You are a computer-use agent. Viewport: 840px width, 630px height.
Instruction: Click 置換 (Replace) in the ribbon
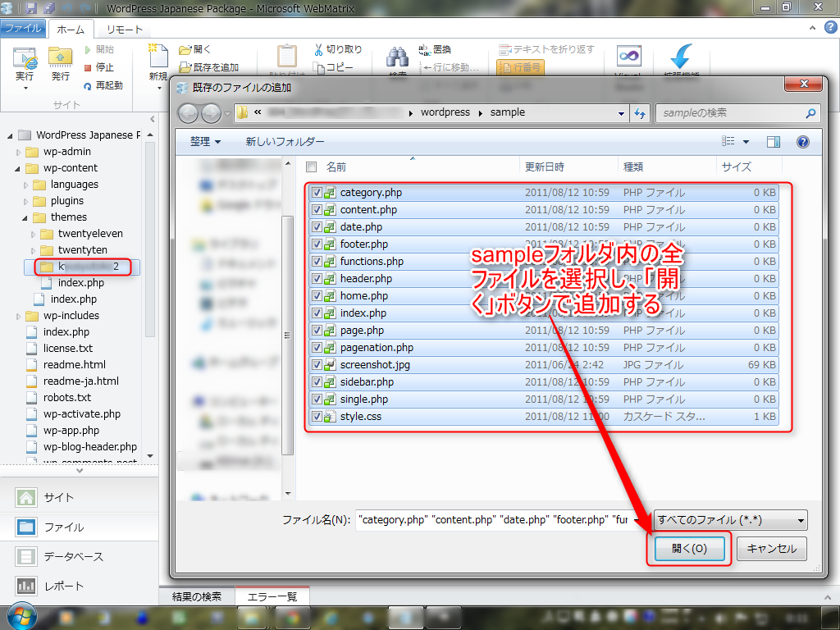[x=435, y=49]
